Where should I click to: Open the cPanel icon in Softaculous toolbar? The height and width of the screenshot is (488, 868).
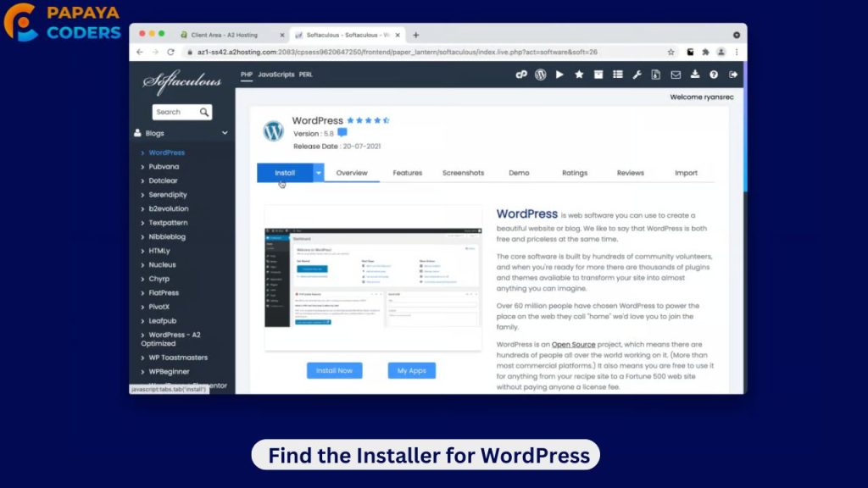pos(521,75)
